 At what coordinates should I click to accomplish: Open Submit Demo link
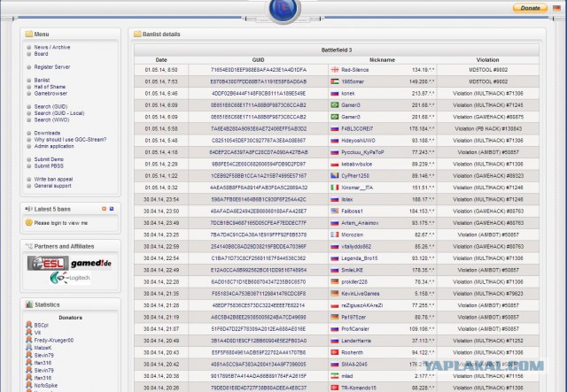pyautogui.click(x=49, y=159)
